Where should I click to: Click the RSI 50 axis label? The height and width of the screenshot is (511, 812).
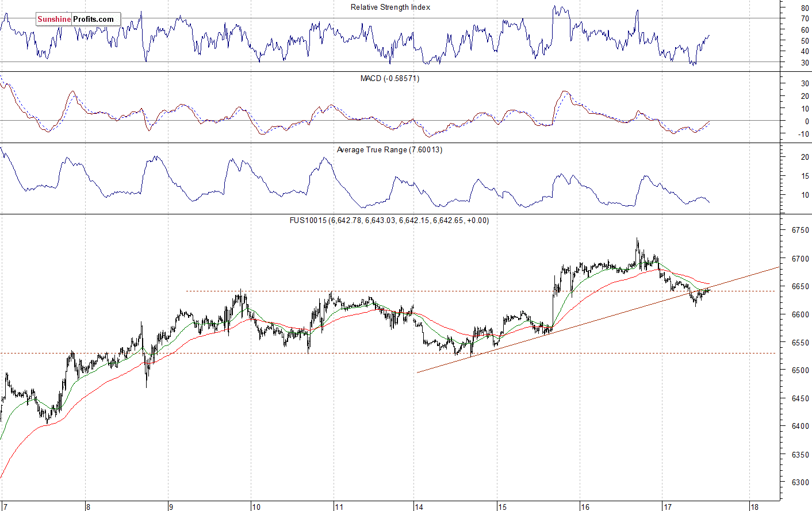click(x=805, y=41)
